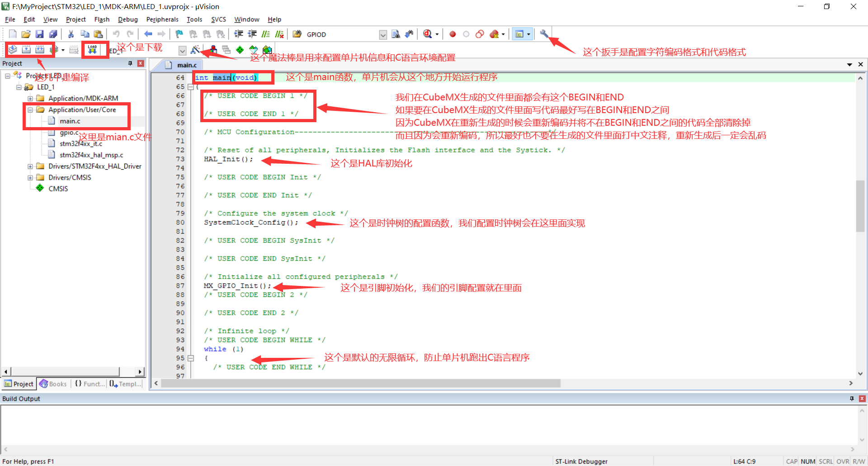Select stm32f4xx_hal_msp.c in project tree

click(x=91, y=155)
